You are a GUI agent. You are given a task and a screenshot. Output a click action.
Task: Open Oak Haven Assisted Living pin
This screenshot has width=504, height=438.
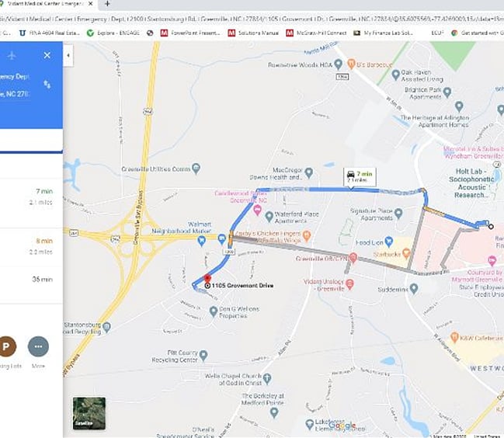click(396, 75)
